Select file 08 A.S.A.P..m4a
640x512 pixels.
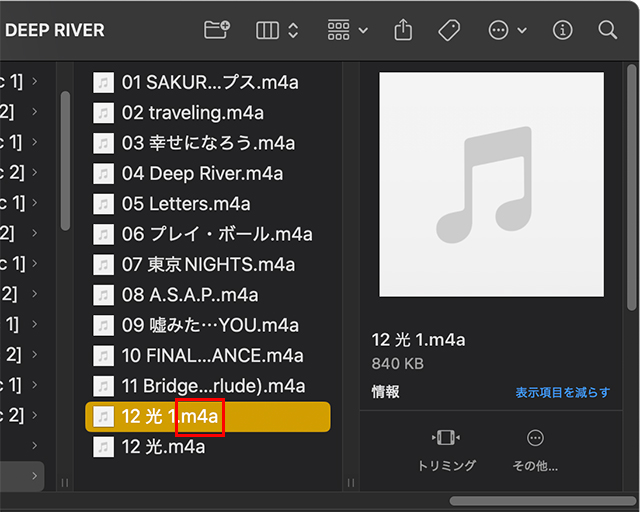208,295
